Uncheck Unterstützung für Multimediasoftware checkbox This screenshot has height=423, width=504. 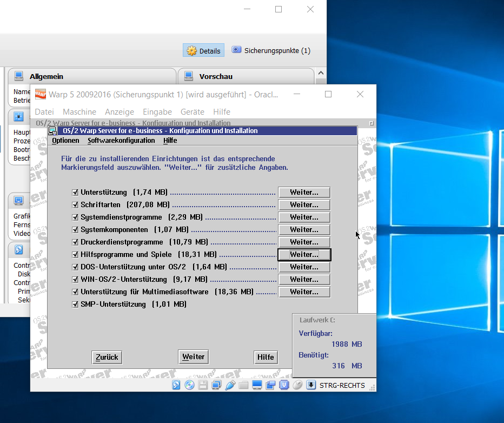[75, 292]
